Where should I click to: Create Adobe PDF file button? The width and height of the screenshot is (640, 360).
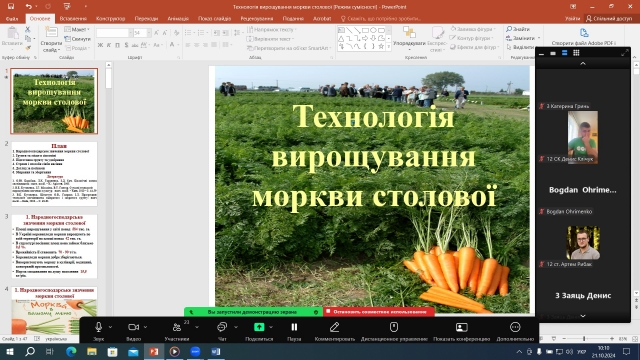pos(584,36)
